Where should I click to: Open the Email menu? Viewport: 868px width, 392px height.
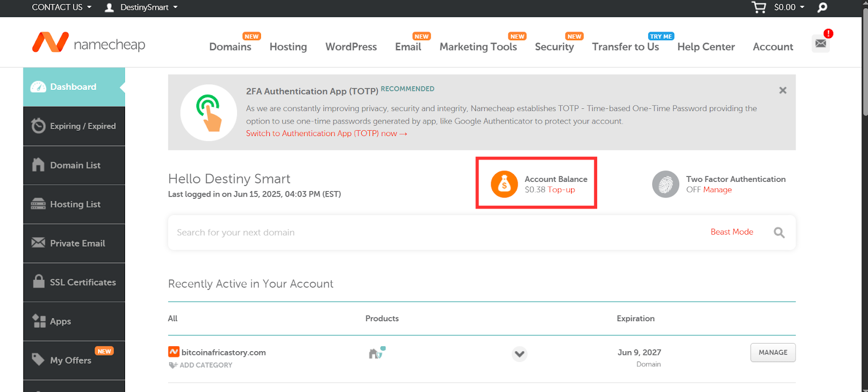point(408,47)
